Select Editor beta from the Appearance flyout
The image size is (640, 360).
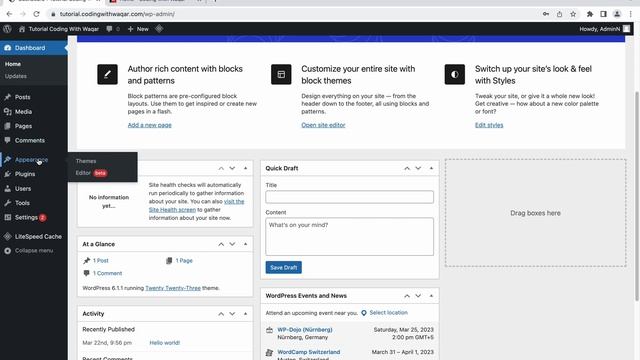(91, 173)
